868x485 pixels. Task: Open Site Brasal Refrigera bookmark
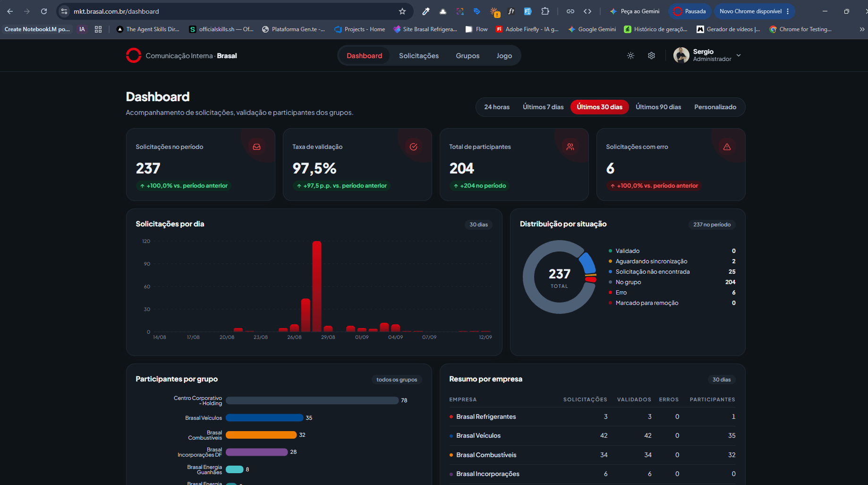[425, 29]
